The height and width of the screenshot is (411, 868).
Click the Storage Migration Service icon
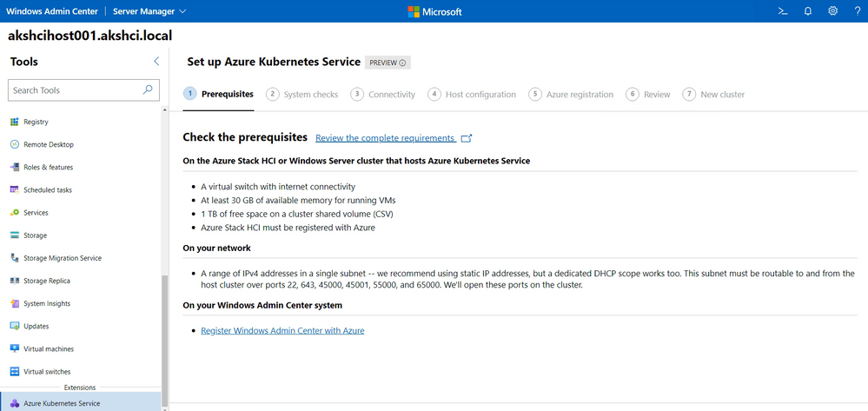tap(15, 258)
